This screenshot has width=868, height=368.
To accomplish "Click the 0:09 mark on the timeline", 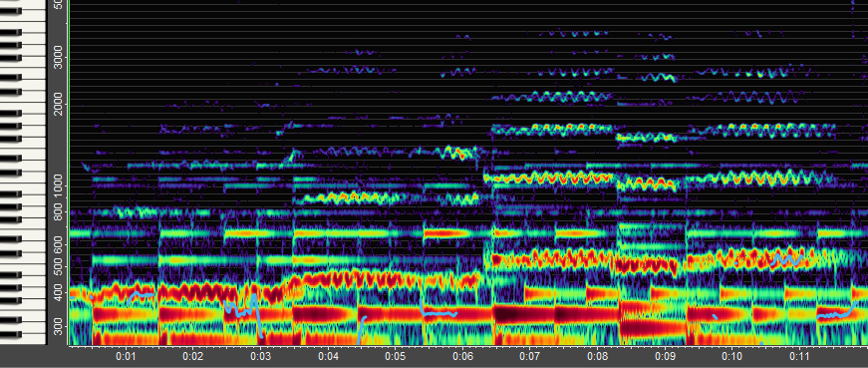I will 665,356.
